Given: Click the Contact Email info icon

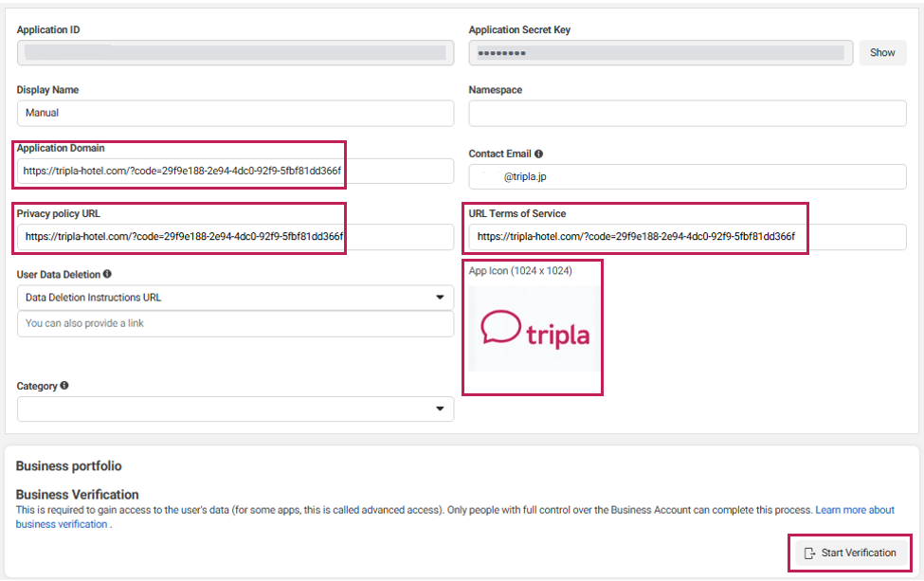Looking at the screenshot, I should [538, 154].
